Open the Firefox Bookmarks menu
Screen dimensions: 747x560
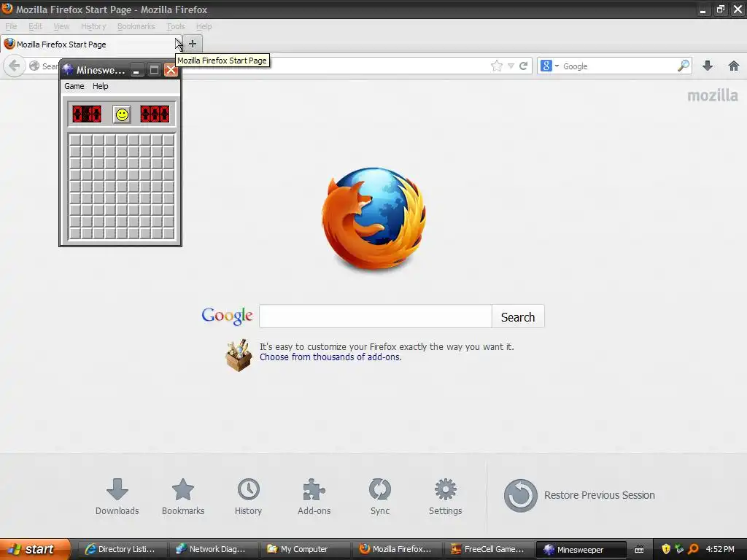[x=136, y=26]
